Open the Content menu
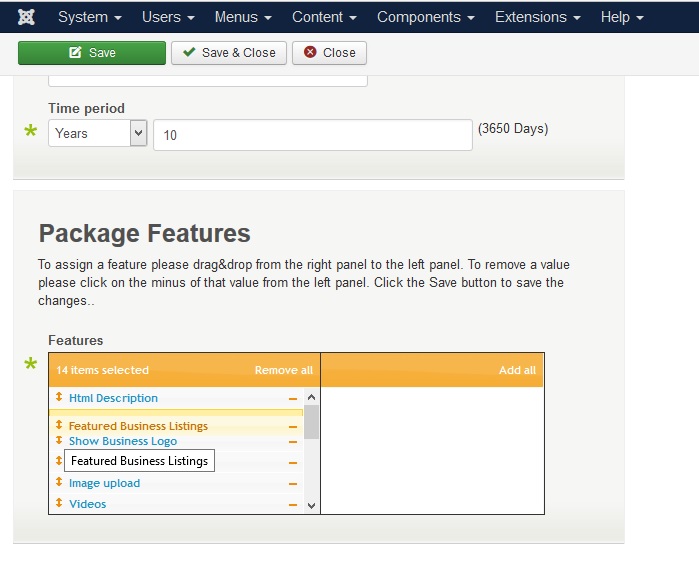The image size is (699, 581). click(x=323, y=17)
